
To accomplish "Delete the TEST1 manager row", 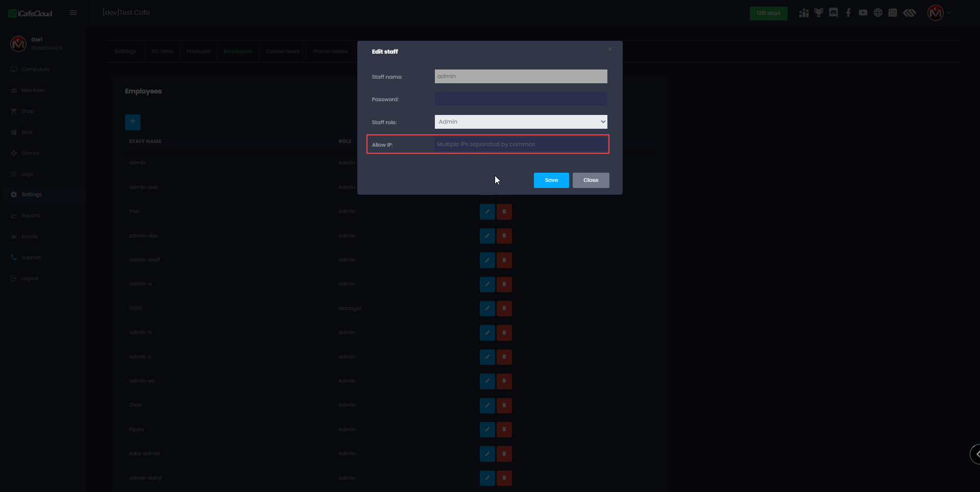I will coord(504,309).
